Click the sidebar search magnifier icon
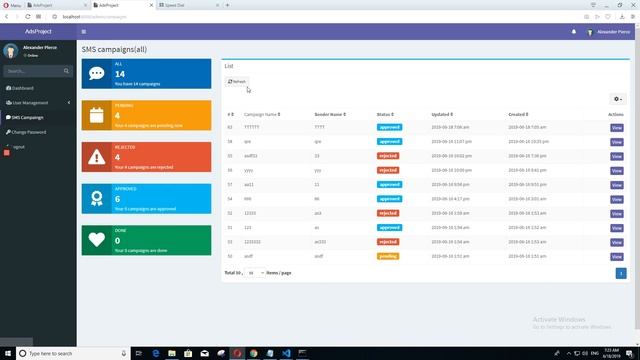Viewport: 640px width, 360px height. pos(66,71)
